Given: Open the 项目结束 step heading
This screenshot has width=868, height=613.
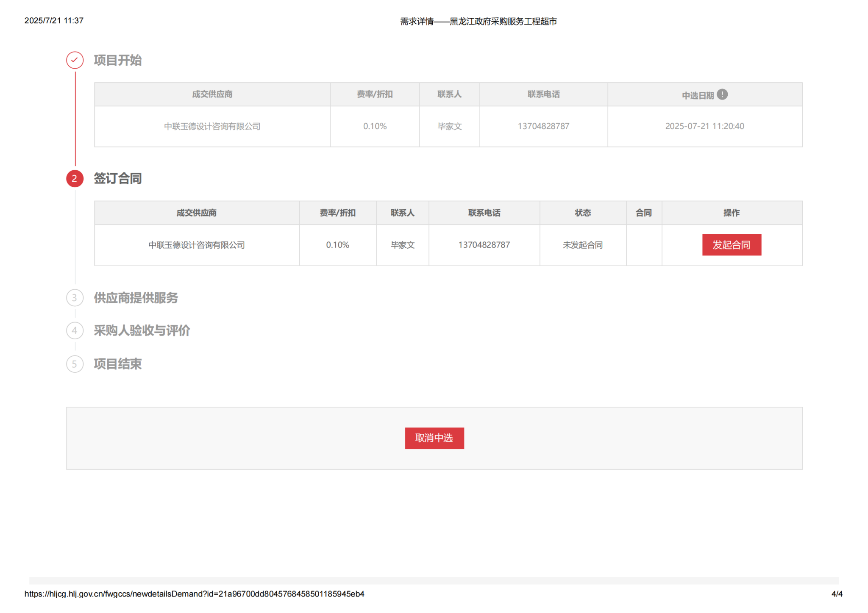Looking at the screenshot, I should (x=118, y=364).
